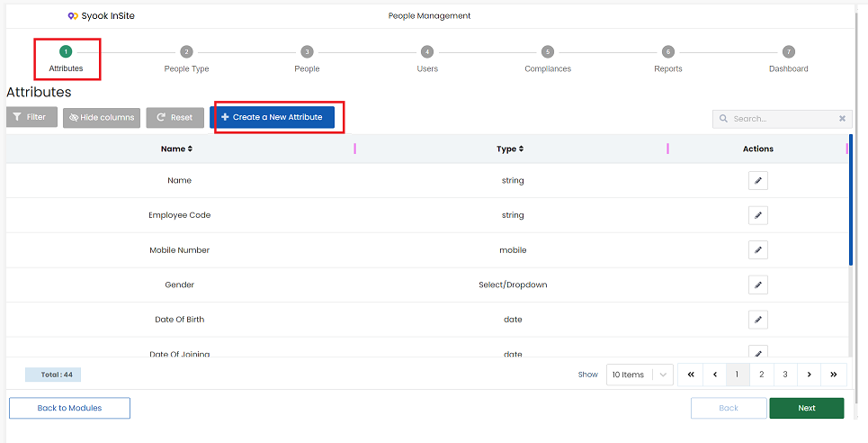The image size is (868, 443).
Task: Edit the Mobile Number attribute
Action: pyautogui.click(x=758, y=250)
